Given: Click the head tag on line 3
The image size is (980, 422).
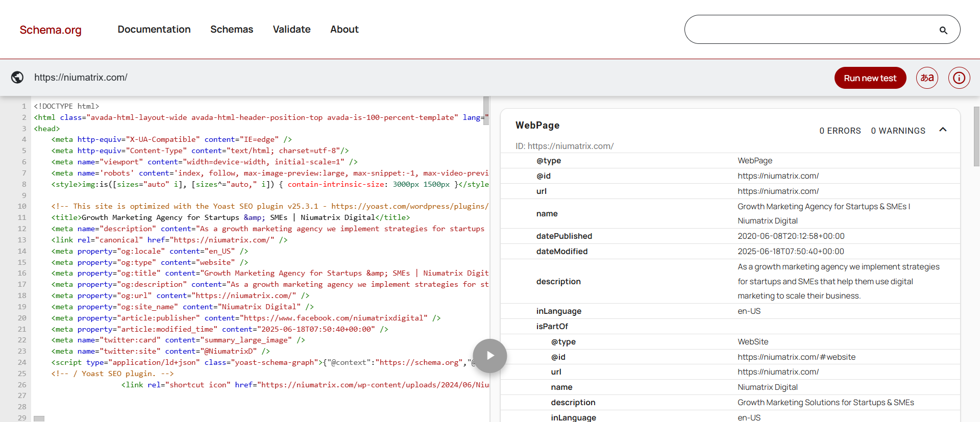Looking at the screenshot, I should (47, 129).
